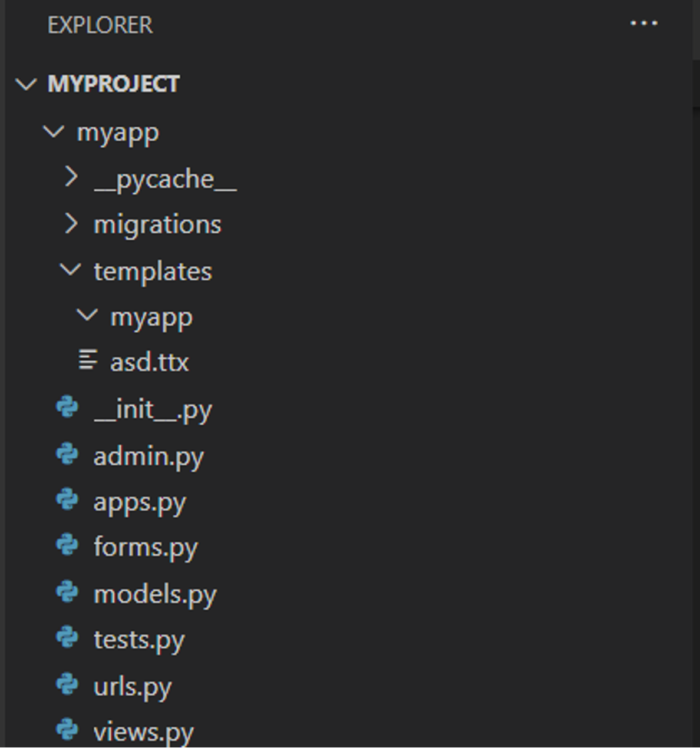
Task: Click the Python icon beside models.py
Action: coord(67,593)
